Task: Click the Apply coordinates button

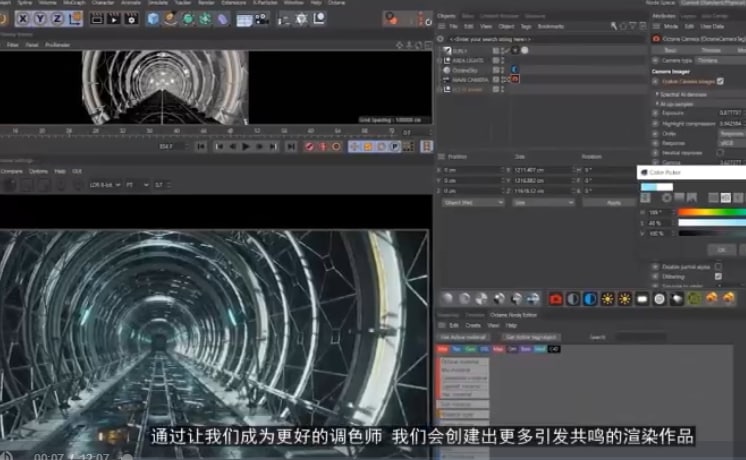Action: click(x=609, y=203)
